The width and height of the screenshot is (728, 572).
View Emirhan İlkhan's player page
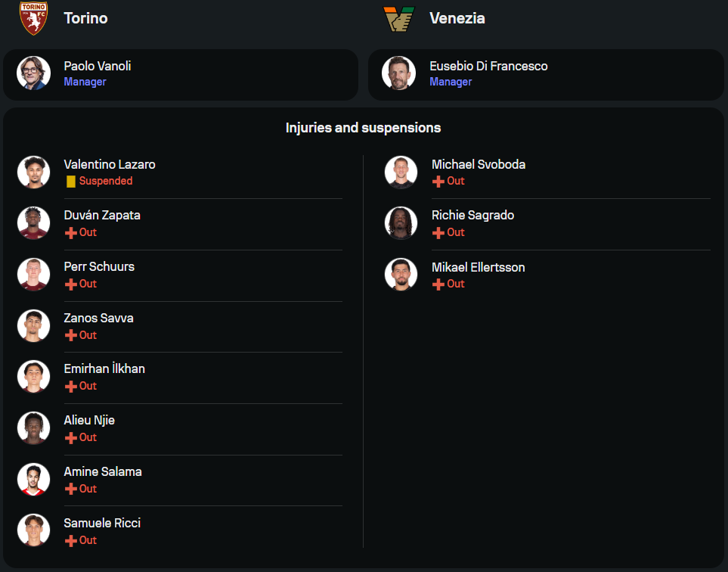104,369
